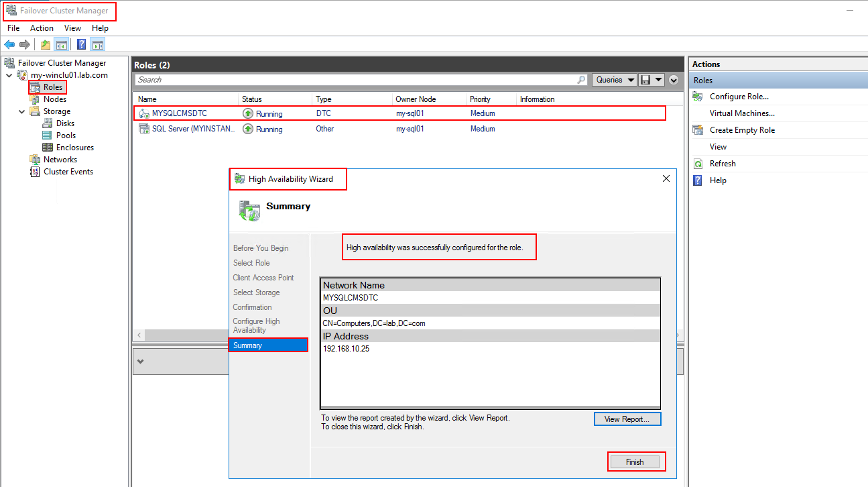The image size is (868, 487).
Task: Click IP address 192.168.10.25 in summary
Action: [x=346, y=349]
